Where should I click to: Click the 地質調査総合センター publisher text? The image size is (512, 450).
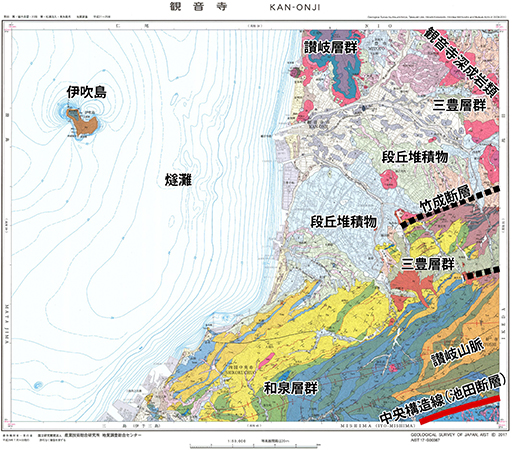pyautogui.click(x=122, y=435)
